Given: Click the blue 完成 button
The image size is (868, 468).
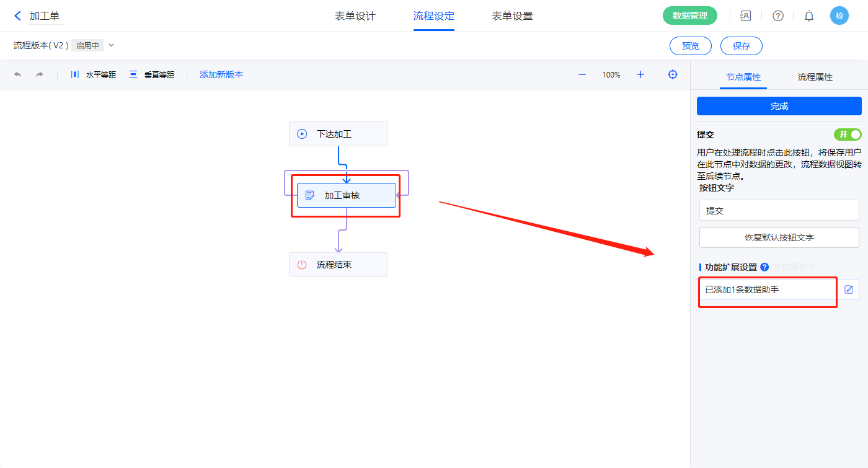Looking at the screenshot, I should coord(779,106).
